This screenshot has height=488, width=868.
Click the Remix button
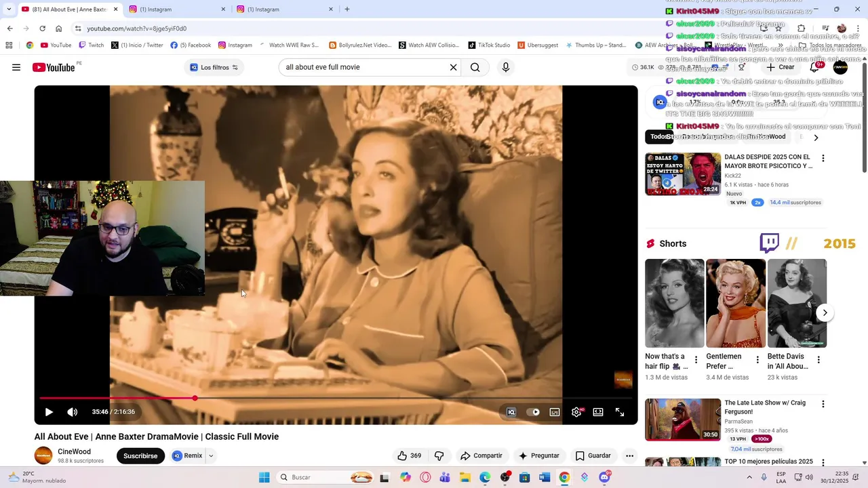(x=187, y=455)
